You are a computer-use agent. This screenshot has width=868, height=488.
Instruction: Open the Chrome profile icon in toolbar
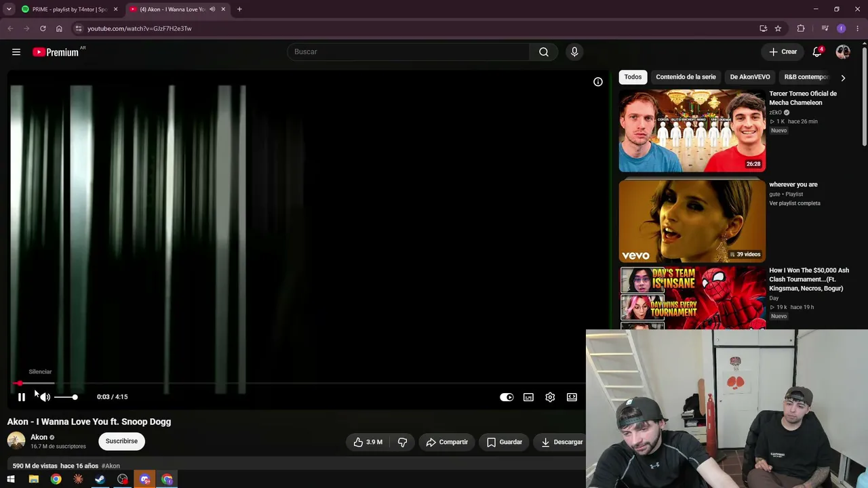(842, 28)
